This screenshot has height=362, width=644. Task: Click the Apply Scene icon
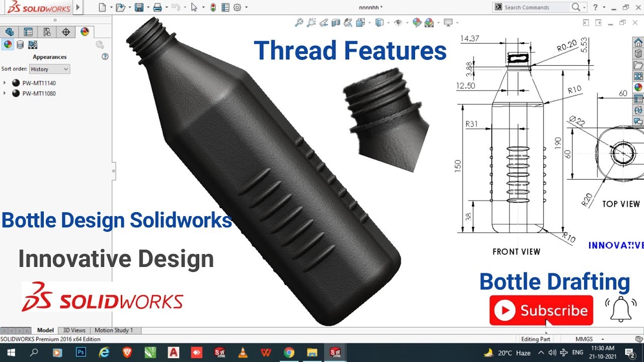click(x=429, y=22)
